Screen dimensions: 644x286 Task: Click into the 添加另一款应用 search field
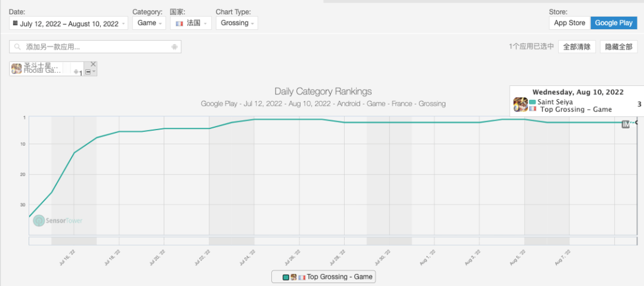click(x=95, y=47)
